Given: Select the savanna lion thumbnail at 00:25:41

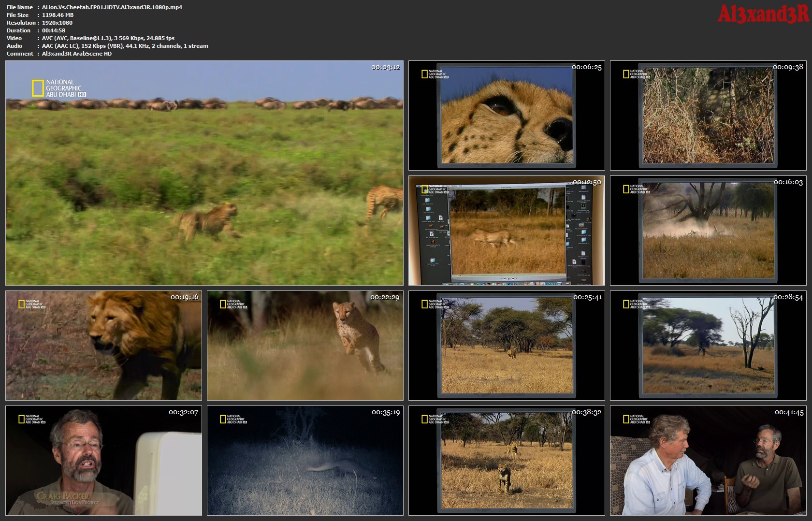Looking at the screenshot, I should point(507,345).
